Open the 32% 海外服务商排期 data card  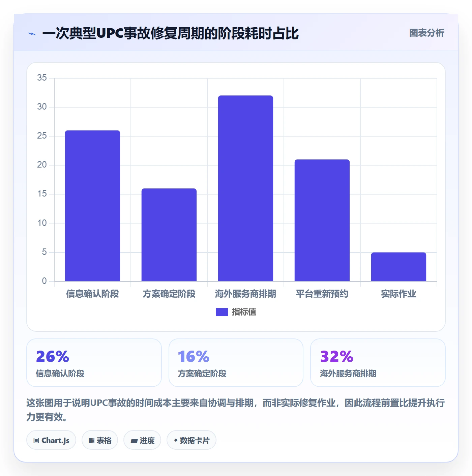point(378,363)
